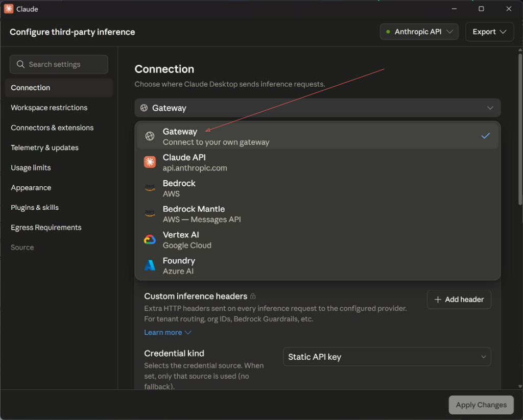523x420 pixels.
Task: Click the scrollbar down arrow
Action: (520, 386)
